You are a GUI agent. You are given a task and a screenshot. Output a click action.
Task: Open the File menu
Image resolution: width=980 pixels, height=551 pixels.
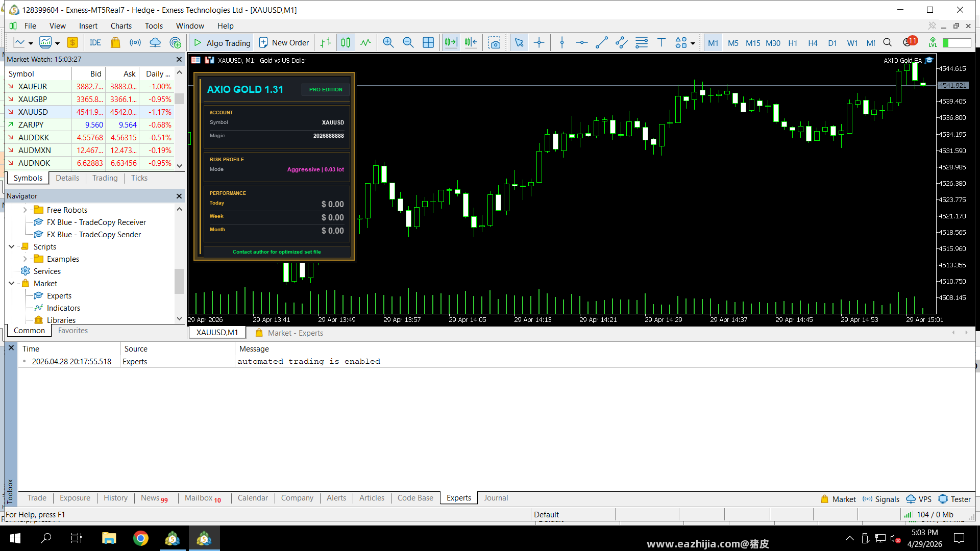pos(30,26)
